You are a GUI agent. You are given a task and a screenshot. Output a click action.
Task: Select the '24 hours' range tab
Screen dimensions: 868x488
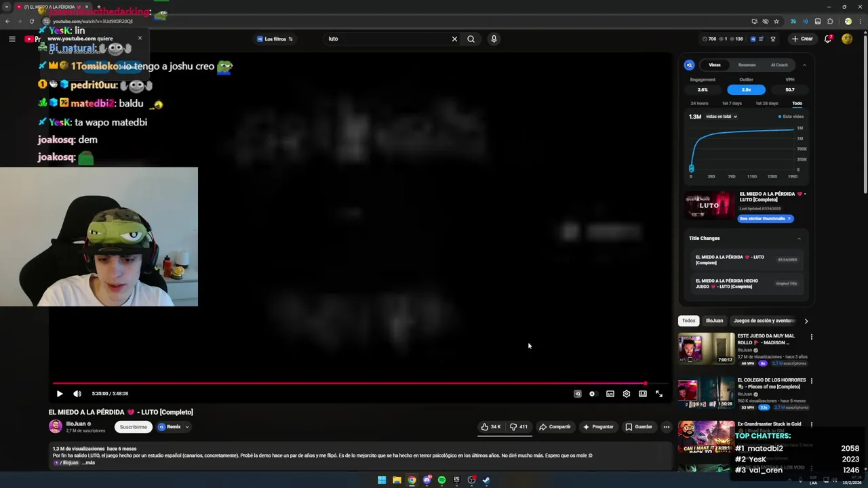point(699,103)
